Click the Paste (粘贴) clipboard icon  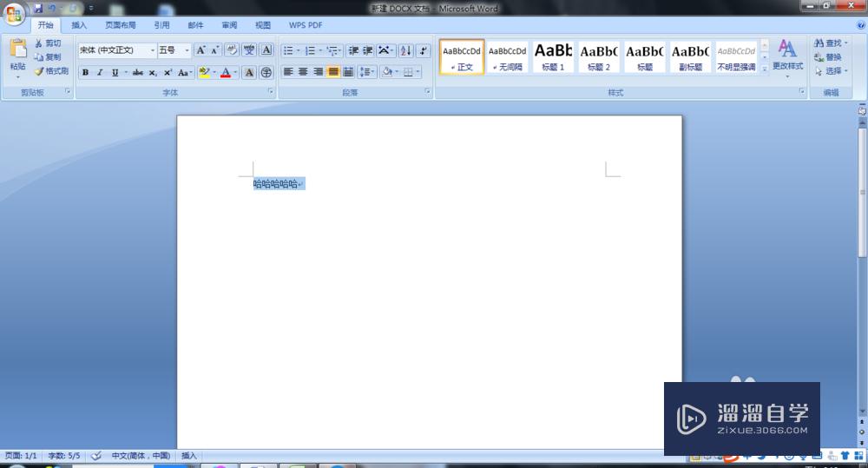point(17,49)
